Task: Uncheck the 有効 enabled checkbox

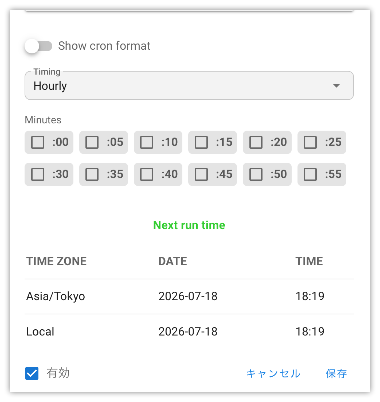Action: pyautogui.click(x=32, y=373)
